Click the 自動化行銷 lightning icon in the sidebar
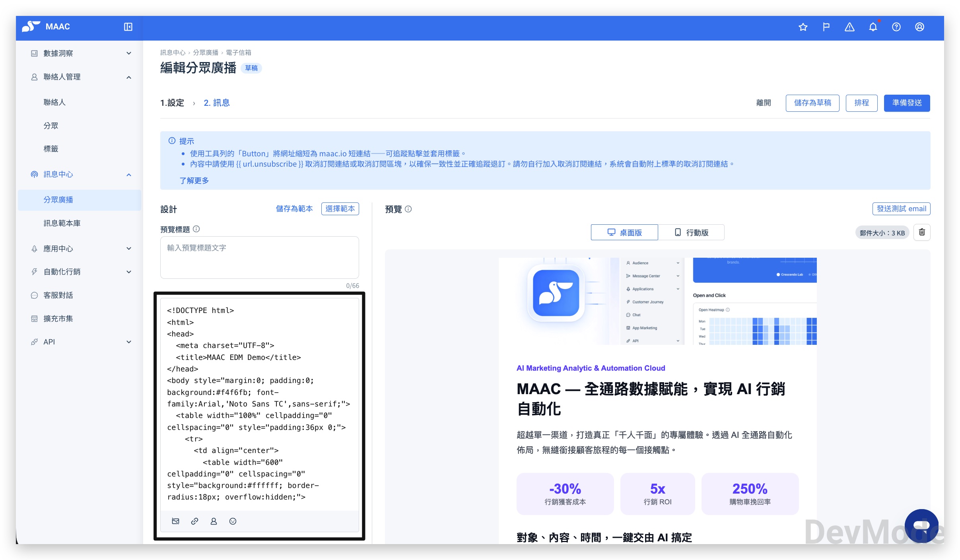 pyautogui.click(x=34, y=272)
